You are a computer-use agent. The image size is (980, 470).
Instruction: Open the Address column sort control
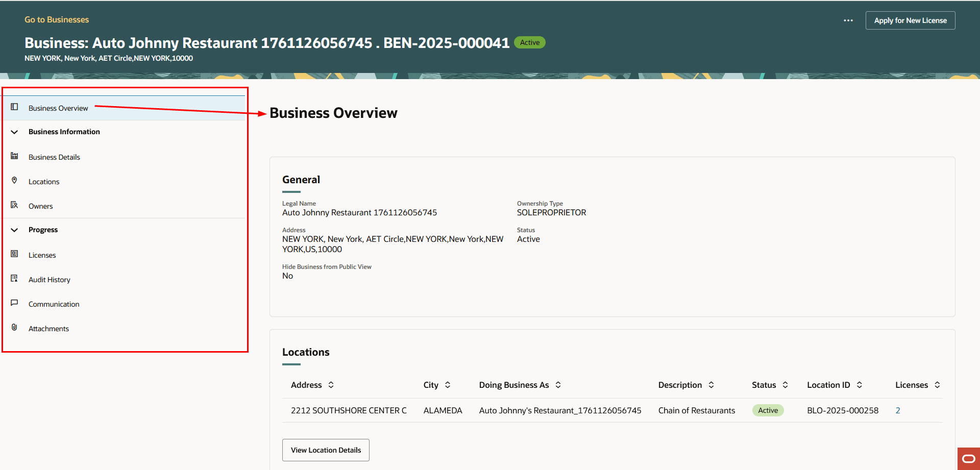(x=330, y=385)
